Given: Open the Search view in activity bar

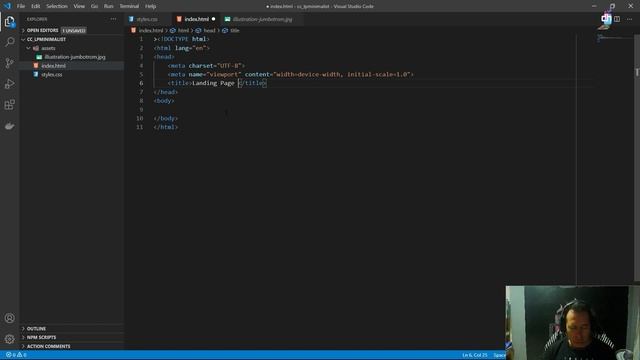Looking at the screenshot, I should 10,42.
